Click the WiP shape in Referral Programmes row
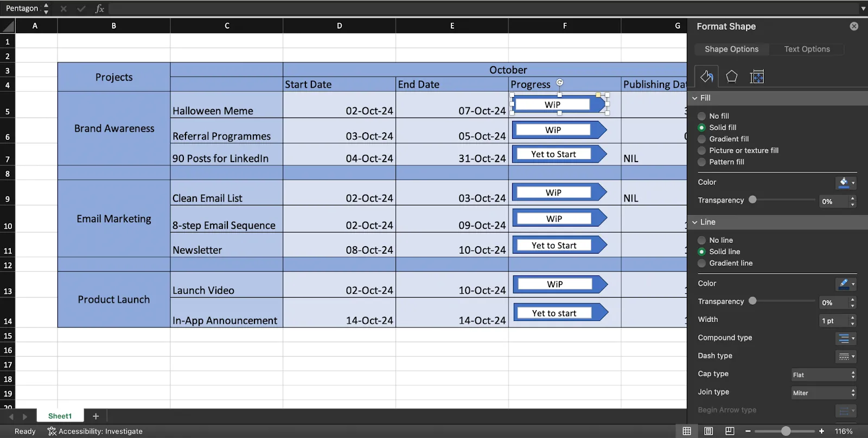The image size is (868, 438). [x=560, y=130]
